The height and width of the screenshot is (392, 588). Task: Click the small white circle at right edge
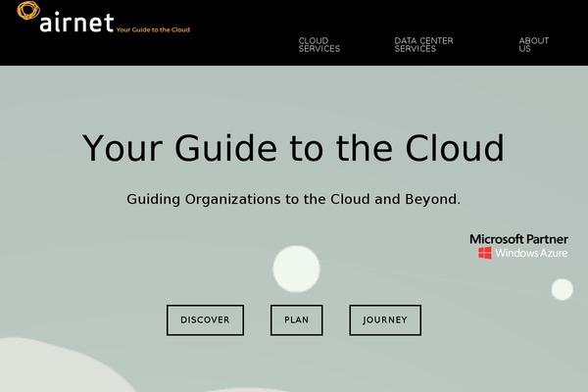(x=562, y=289)
